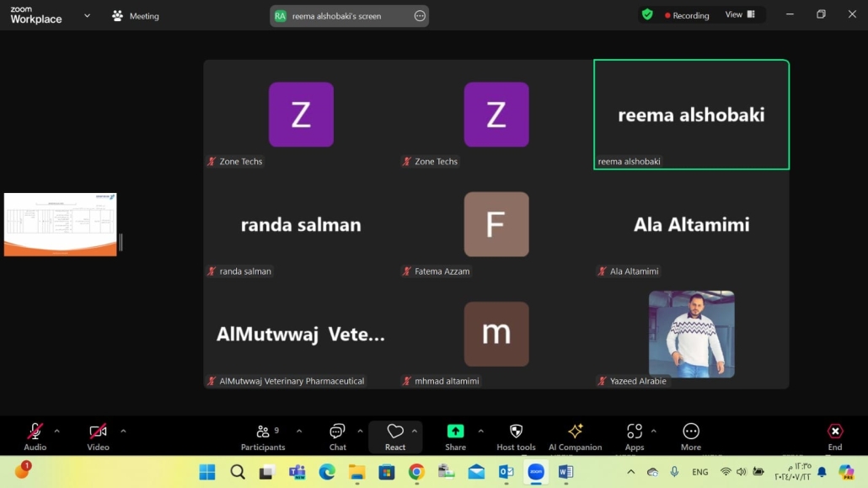Screen dimensions: 868x488
Task: Open Microsoft Word from the taskbar
Action: click(x=565, y=472)
